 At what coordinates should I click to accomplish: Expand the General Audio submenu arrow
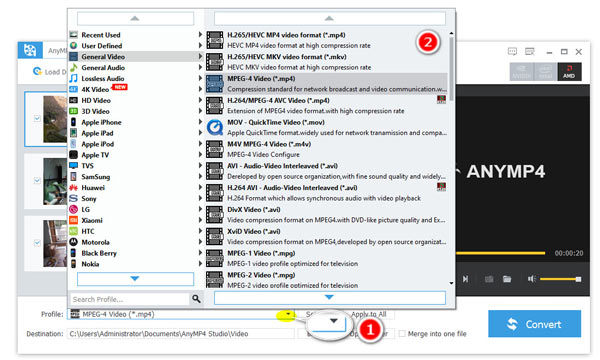coord(200,67)
